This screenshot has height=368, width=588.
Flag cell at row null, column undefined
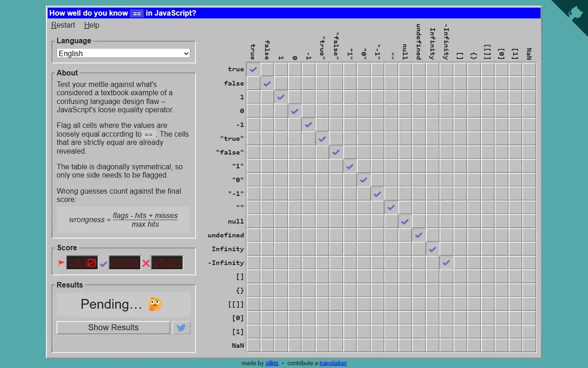click(419, 221)
